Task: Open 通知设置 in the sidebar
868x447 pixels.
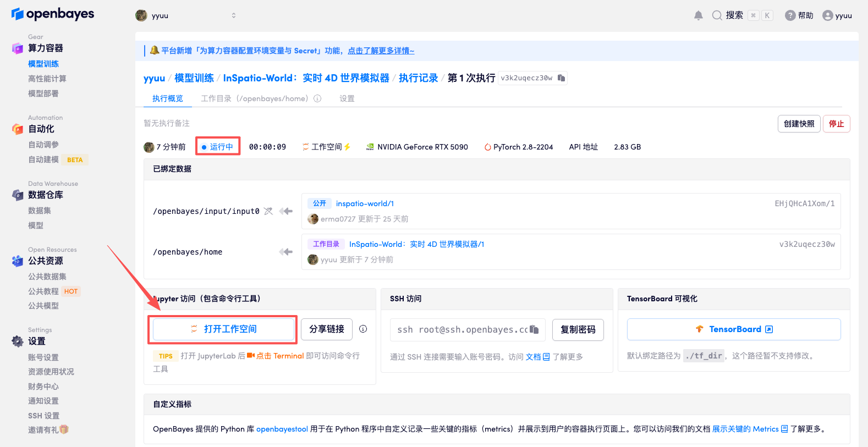Action: (x=43, y=401)
